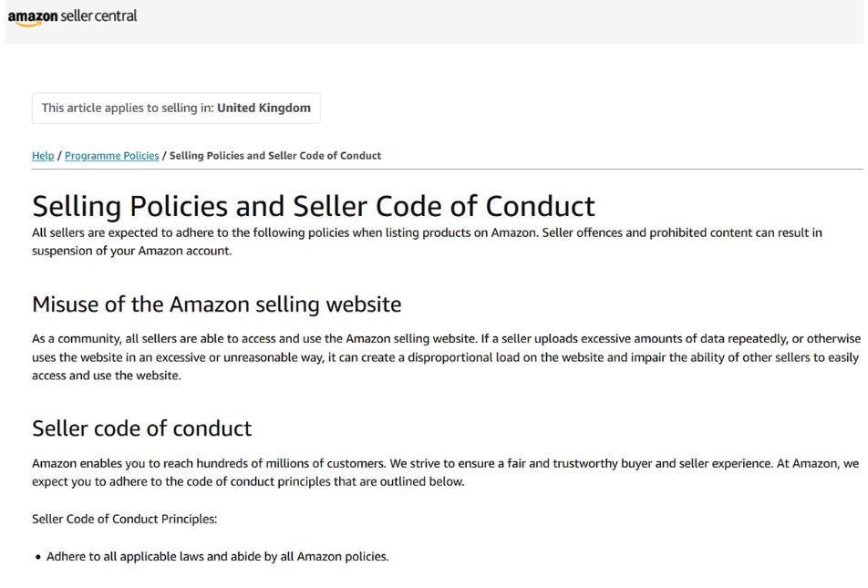Image resolution: width=868 pixels, height=588 pixels.
Task: Click the 'seller central' wording in the header logo
Action: click(x=98, y=15)
